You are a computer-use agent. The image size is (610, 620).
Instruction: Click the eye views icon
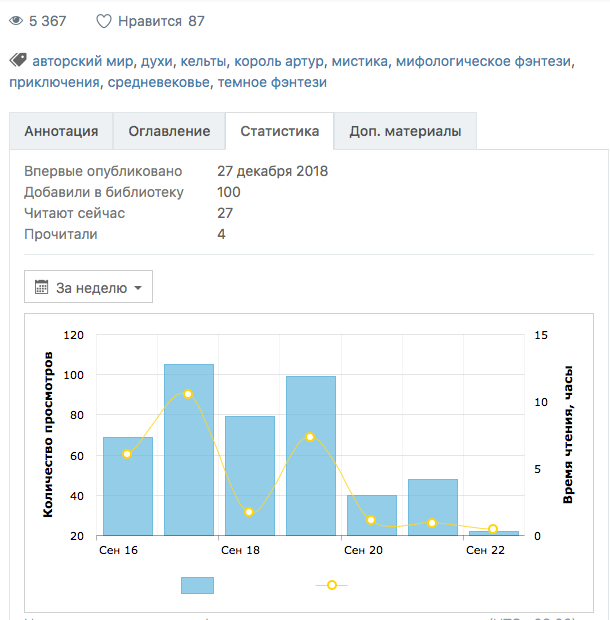17,21
